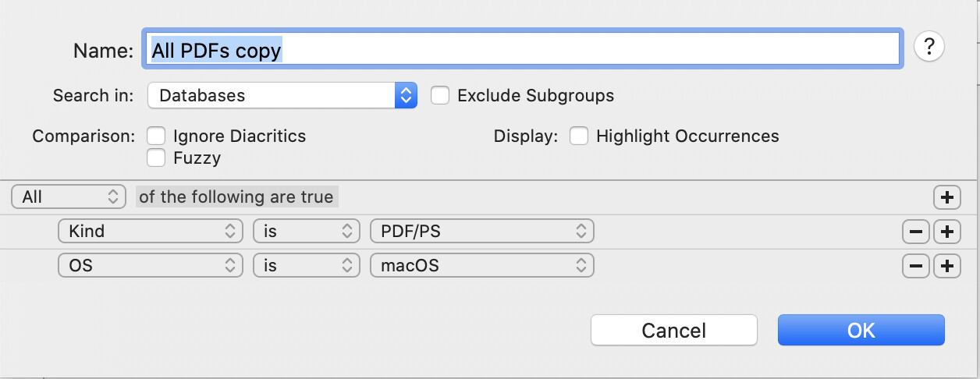Remove the Kind rule with minus button
Image resolution: width=980 pixels, height=379 pixels.
point(915,232)
